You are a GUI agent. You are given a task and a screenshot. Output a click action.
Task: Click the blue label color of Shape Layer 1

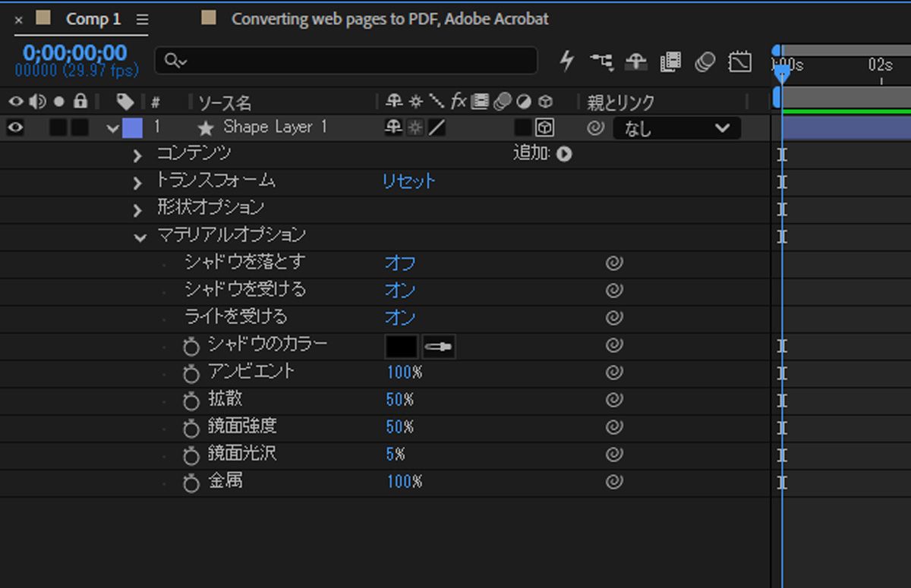[132, 128]
